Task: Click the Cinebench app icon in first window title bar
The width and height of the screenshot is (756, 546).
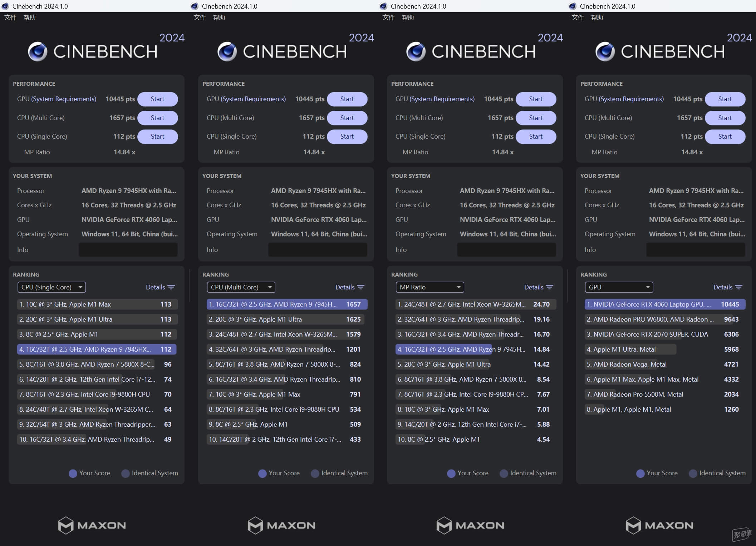Action: point(5,6)
